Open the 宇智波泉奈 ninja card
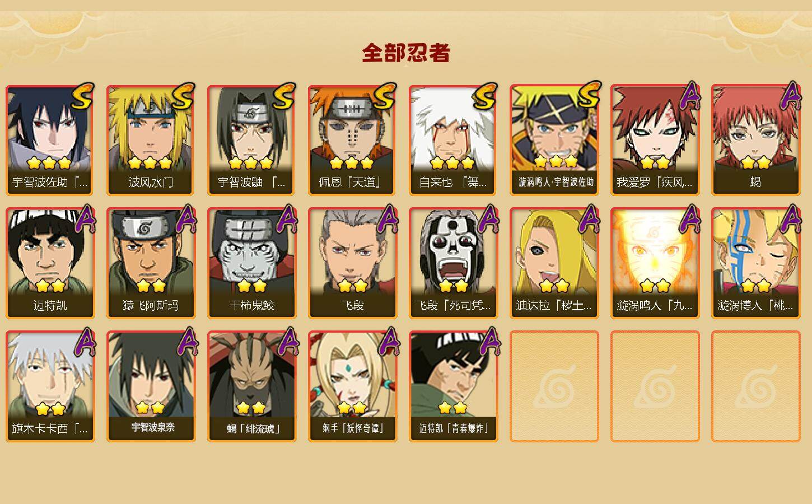This screenshot has height=504, width=812. [x=151, y=386]
